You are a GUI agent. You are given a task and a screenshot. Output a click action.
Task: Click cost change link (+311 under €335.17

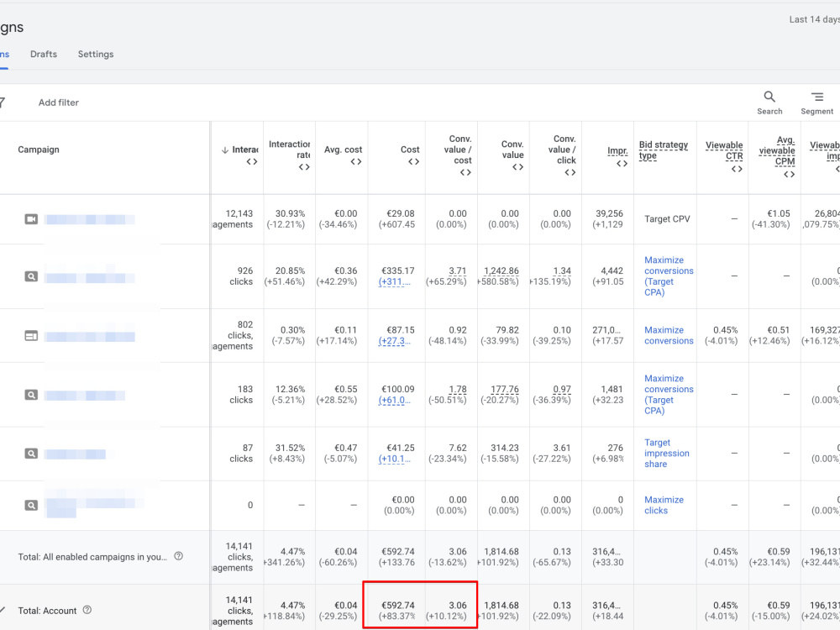(395, 281)
